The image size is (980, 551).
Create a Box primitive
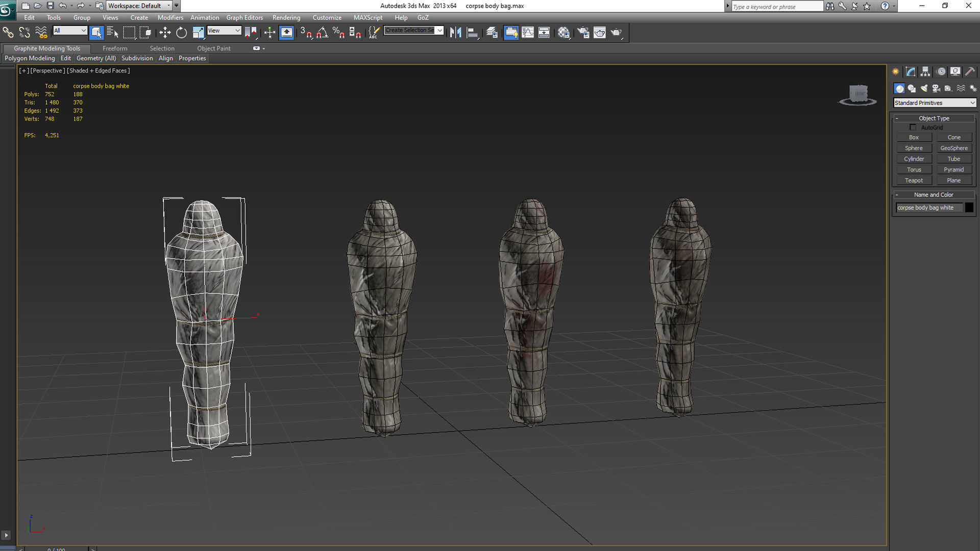tap(914, 137)
